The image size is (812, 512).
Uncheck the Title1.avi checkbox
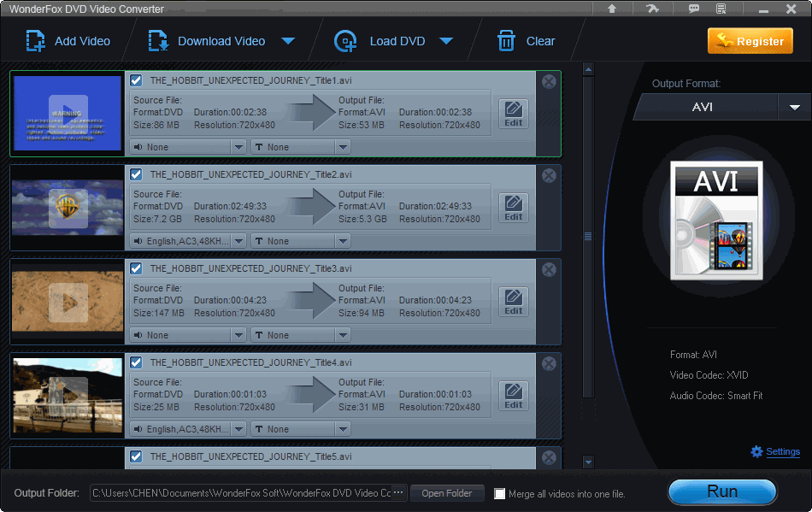(136, 80)
